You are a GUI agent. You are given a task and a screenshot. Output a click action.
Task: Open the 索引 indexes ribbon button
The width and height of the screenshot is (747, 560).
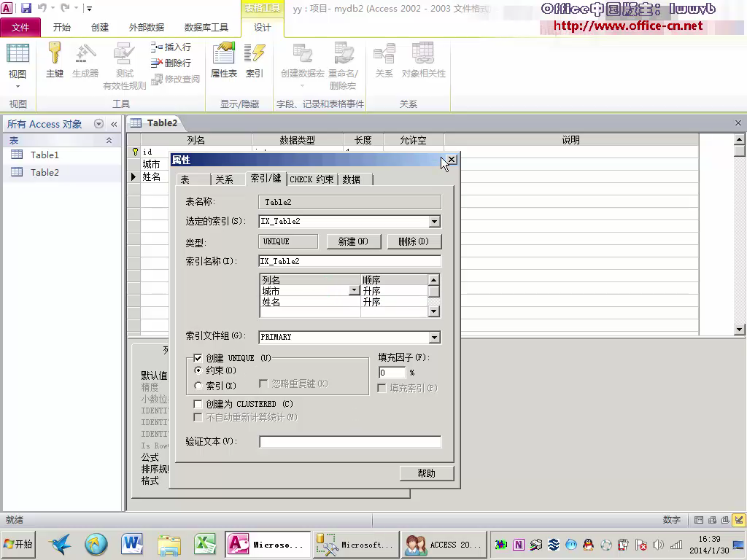click(255, 61)
